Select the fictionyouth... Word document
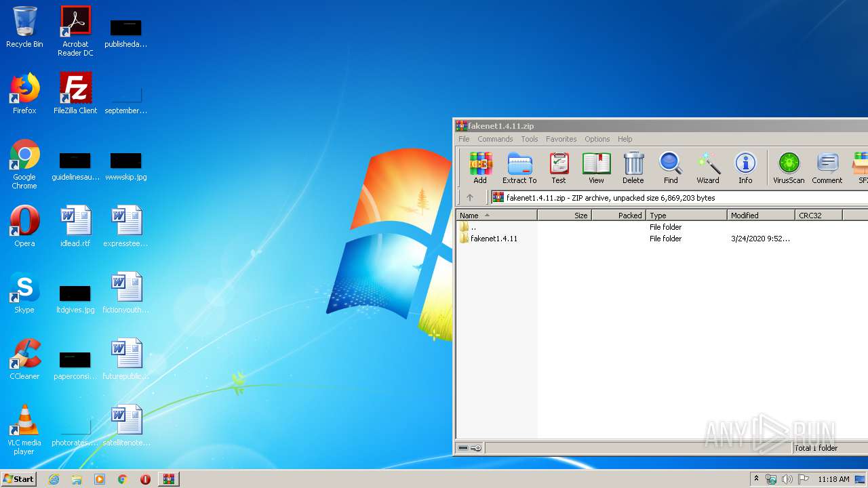 click(x=126, y=293)
